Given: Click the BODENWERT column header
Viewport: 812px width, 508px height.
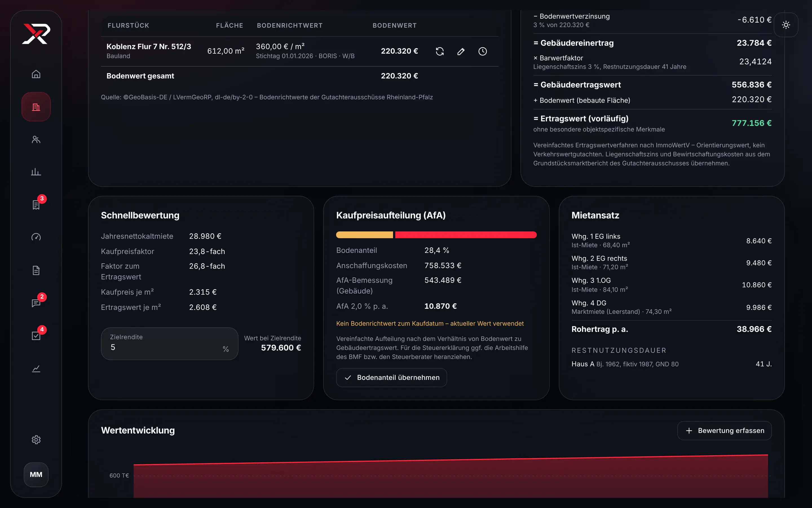Looking at the screenshot, I should point(395,25).
